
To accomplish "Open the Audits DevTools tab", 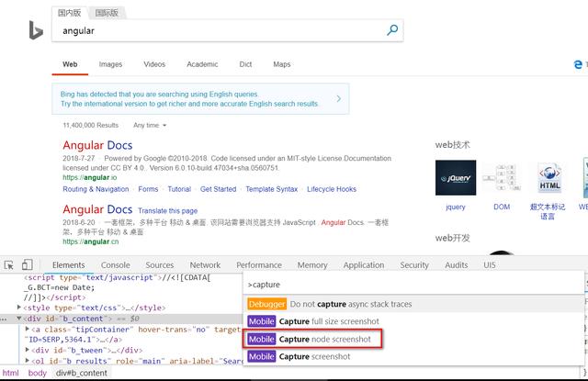I will point(457,265).
